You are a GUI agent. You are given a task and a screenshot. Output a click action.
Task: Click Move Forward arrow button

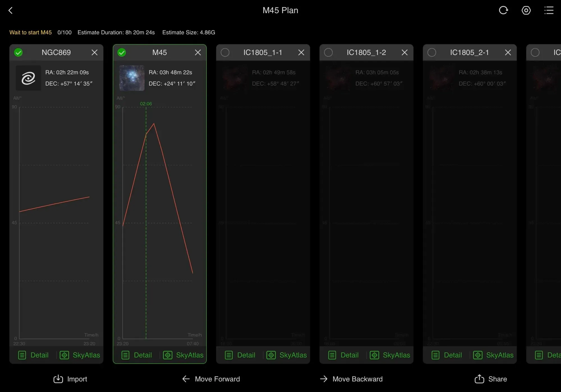(x=211, y=379)
